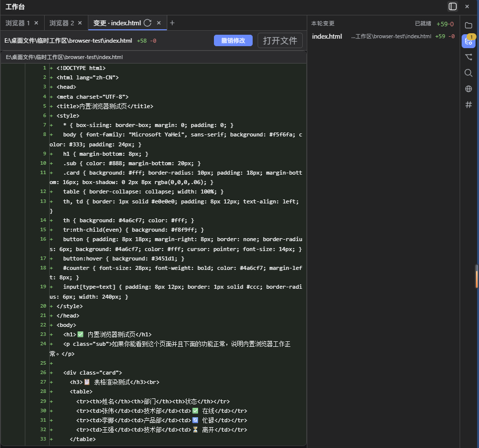
Task: Click the <title>内置浏览器测试页</title> line
Action: [105, 106]
